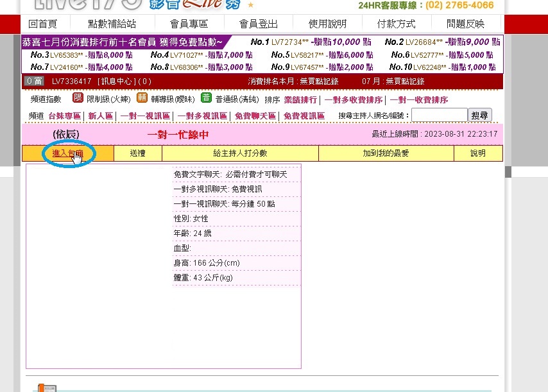548x392 pixels.
Task: Click the orange 輔 guidance-level icon
Action: click(142, 98)
